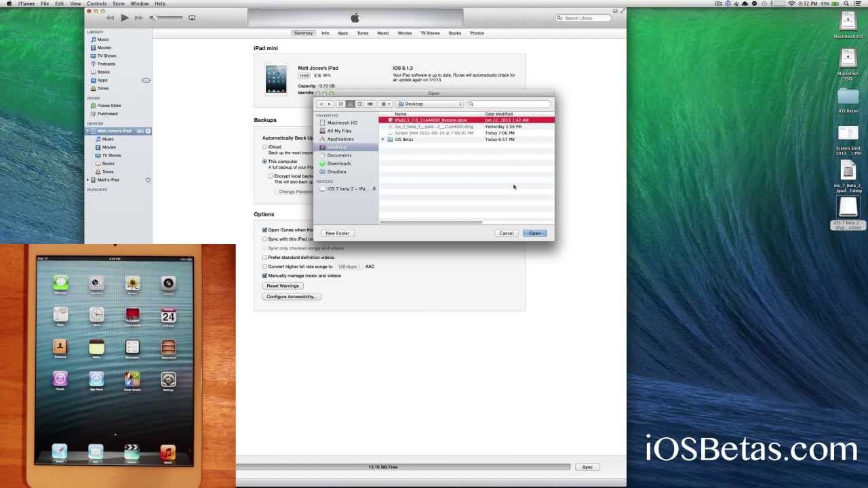
Task: Open the Downloads folder in the sidebar
Action: pyautogui.click(x=339, y=163)
